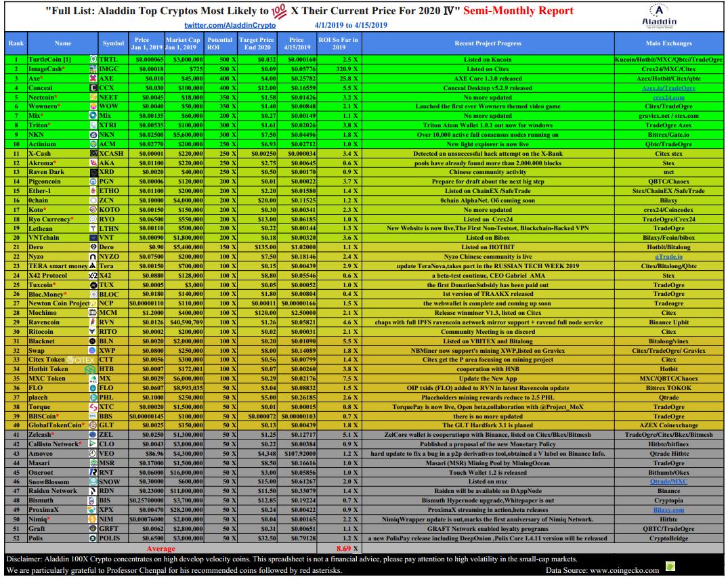Click the Pigeoncoin coin icon
The image size is (728, 579).
tap(93, 181)
